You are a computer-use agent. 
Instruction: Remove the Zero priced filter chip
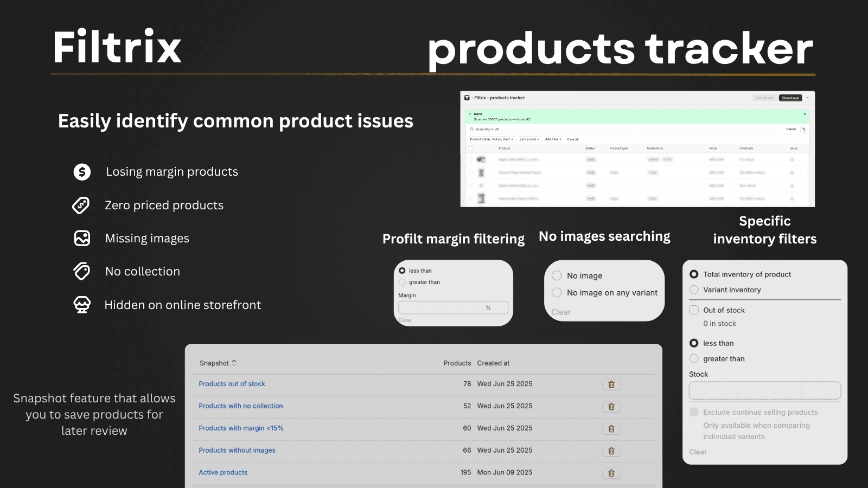pyautogui.click(x=538, y=139)
